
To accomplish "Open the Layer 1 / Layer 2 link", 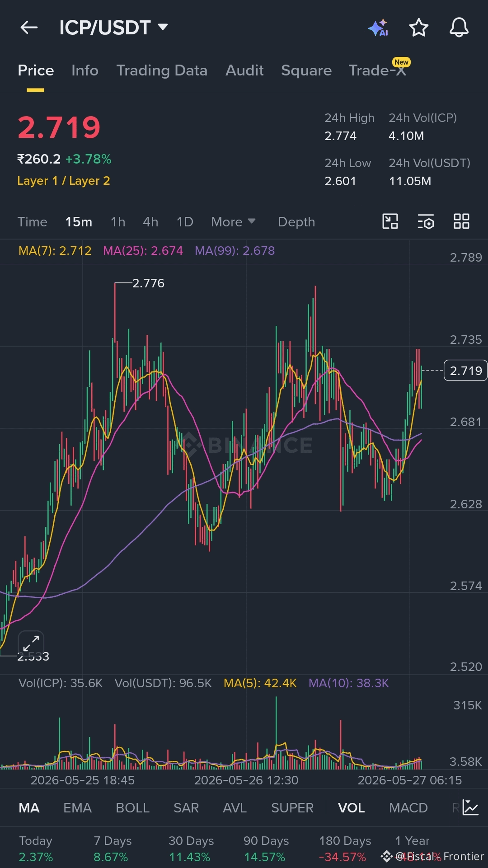I will (64, 181).
